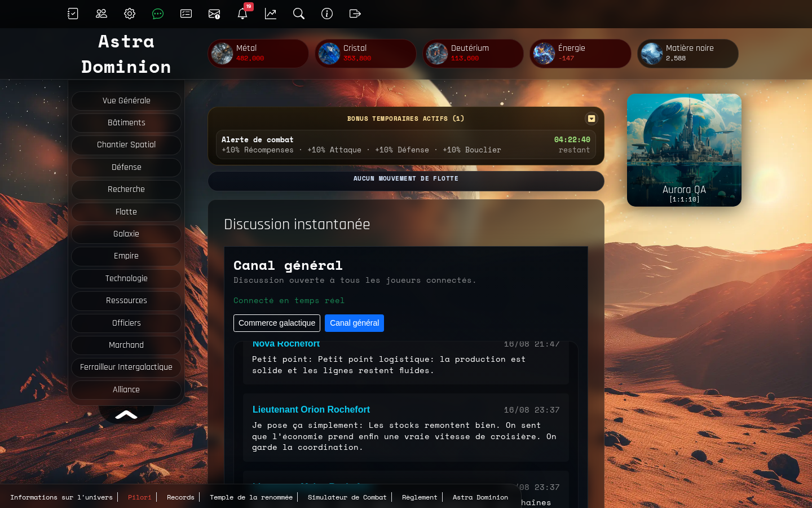Go to the Technologie page
The width and height of the screenshot is (812, 508).
(x=126, y=278)
